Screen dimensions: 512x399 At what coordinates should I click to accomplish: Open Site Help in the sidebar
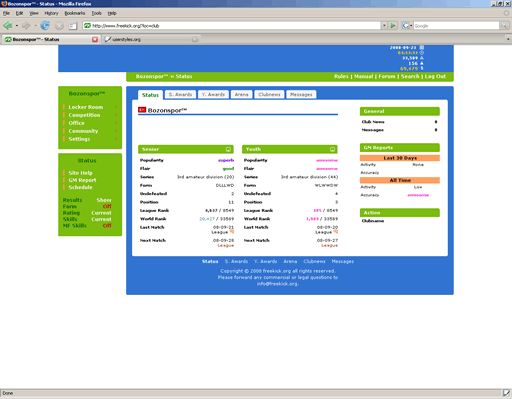[x=80, y=173]
